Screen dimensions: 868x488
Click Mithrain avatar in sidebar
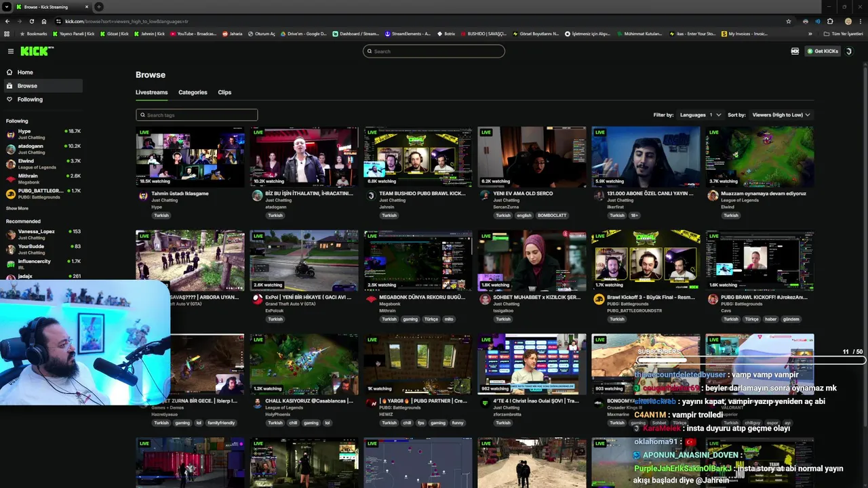pos(11,179)
